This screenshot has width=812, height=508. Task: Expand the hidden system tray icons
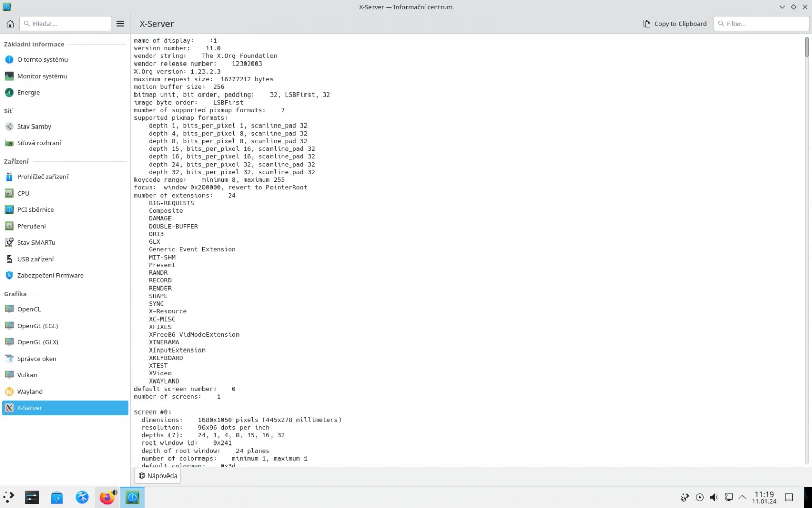[742, 497]
